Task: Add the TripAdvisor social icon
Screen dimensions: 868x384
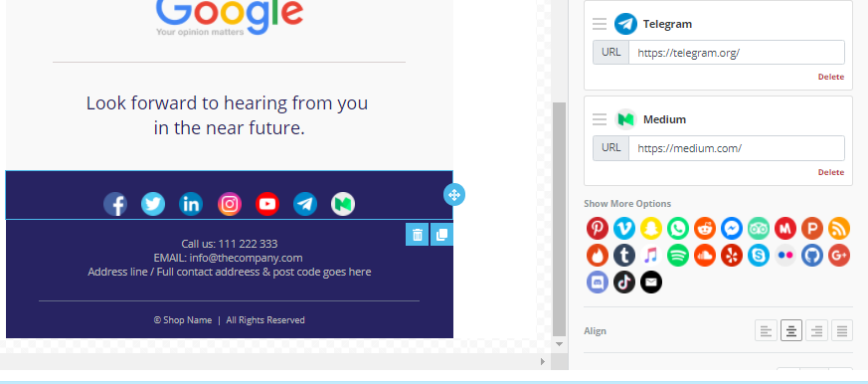Action: coord(759,228)
